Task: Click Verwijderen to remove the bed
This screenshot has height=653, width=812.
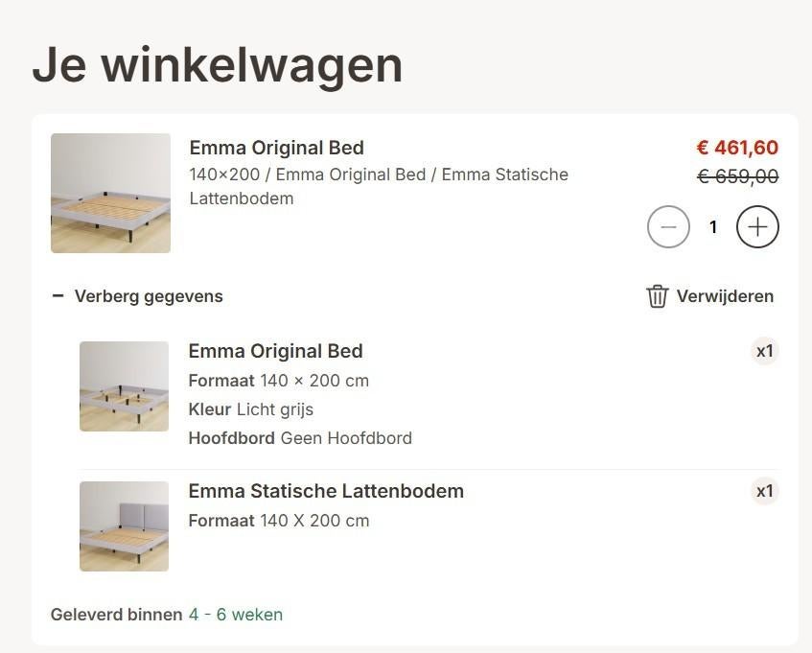Action: [x=726, y=296]
